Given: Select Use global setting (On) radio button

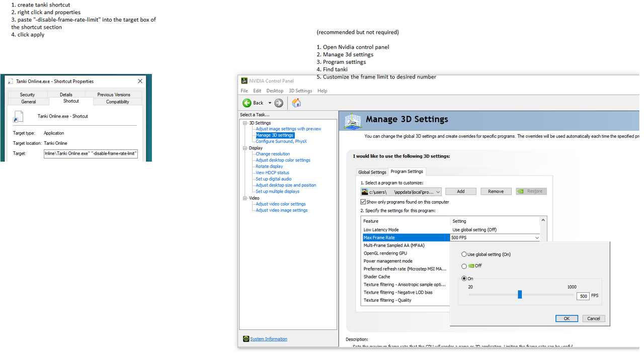Looking at the screenshot, I should (x=464, y=254).
